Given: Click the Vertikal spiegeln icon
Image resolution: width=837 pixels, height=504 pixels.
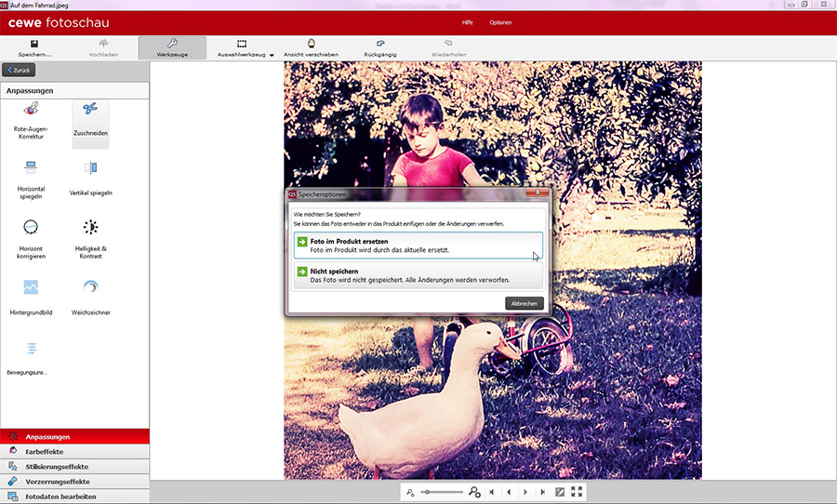Looking at the screenshot, I should pos(90,168).
